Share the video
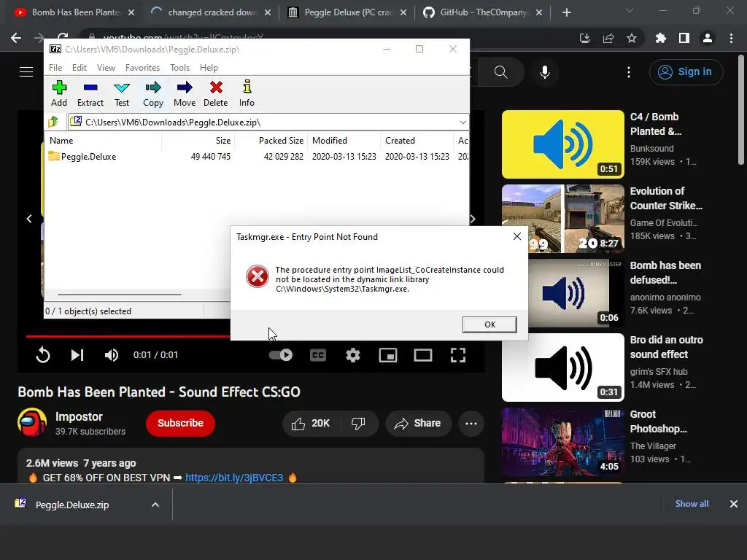 [418, 424]
